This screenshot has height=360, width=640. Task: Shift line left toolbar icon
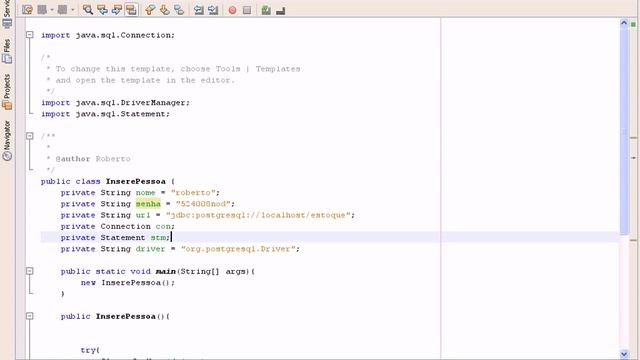pos(199,10)
